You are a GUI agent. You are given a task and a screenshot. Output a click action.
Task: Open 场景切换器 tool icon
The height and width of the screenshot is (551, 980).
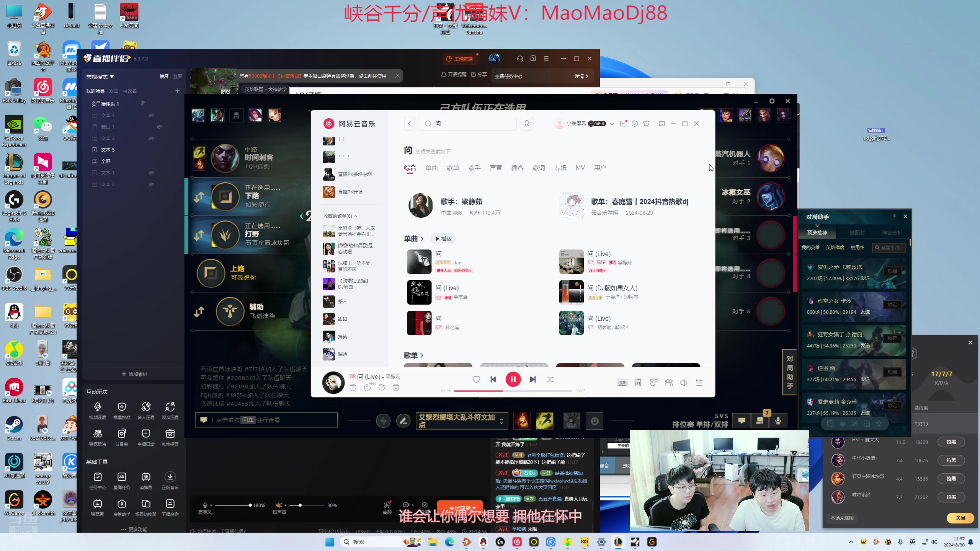click(146, 507)
